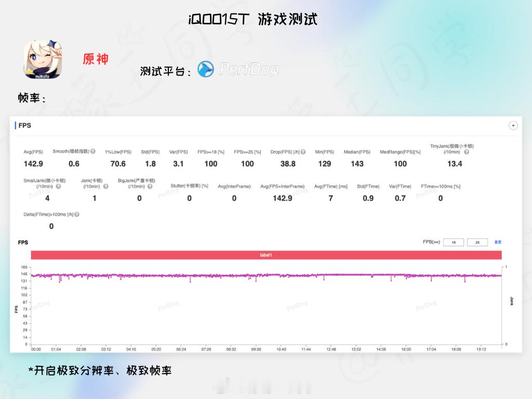The width and height of the screenshot is (532, 399).
Task: Click the 160 tick on the FPS axis
Action: (x=24, y=267)
